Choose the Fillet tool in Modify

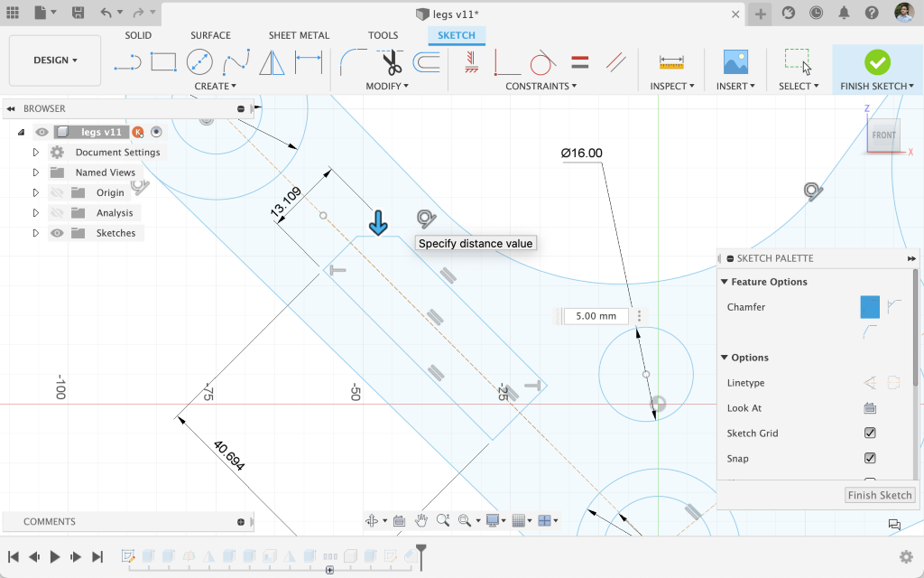(353, 62)
